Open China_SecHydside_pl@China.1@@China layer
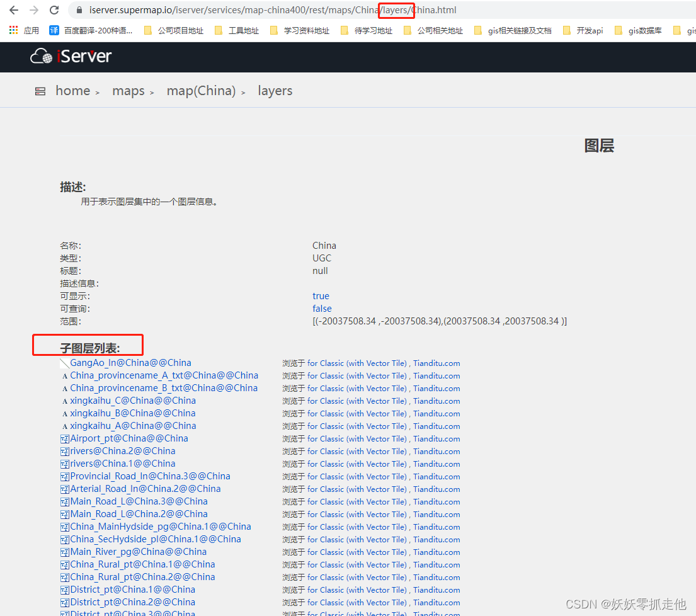This screenshot has width=696, height=616. tap(156, 539)
